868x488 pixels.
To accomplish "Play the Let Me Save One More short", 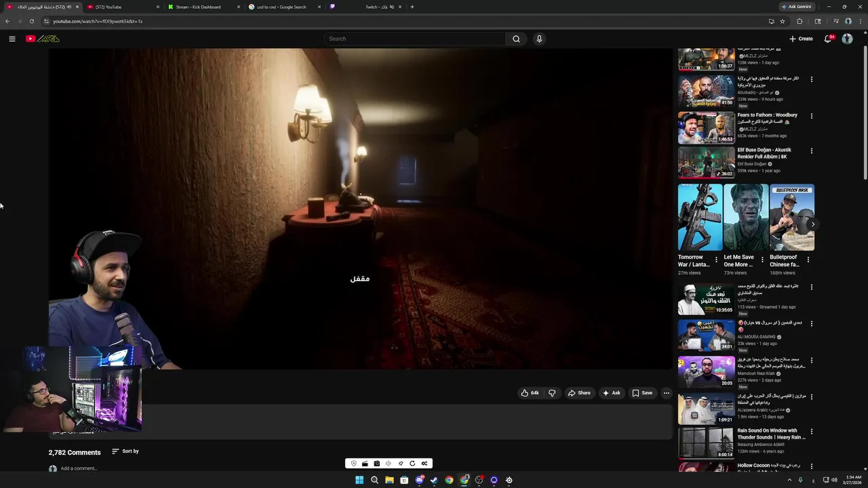I will (746, 218).
